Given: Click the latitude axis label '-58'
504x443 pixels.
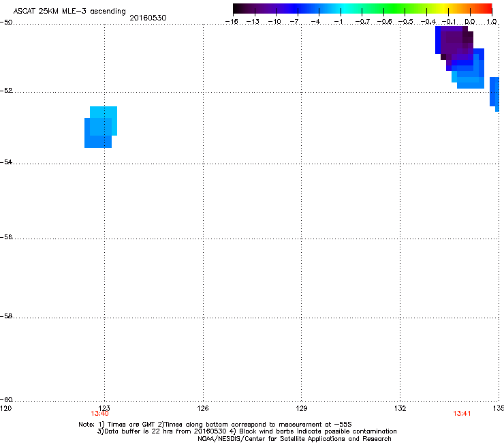Looking at the screenshot, I should pyautogui.click(x=6, y=316).
